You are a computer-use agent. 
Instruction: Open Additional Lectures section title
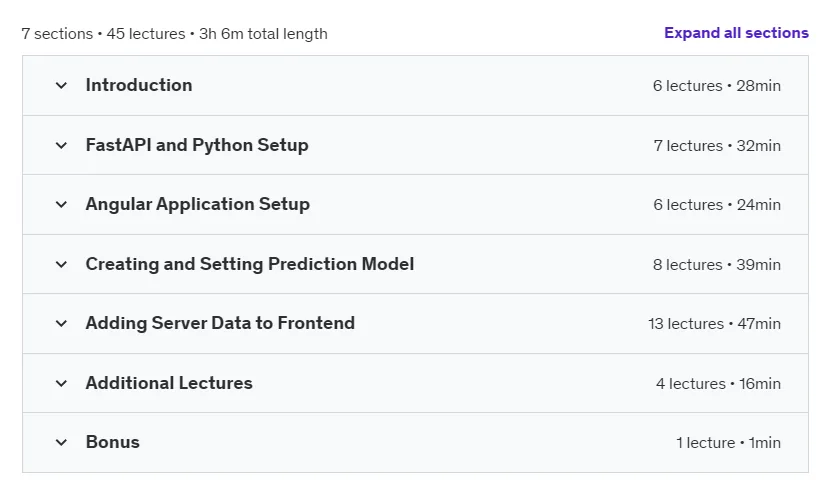[x=169, y=383]
